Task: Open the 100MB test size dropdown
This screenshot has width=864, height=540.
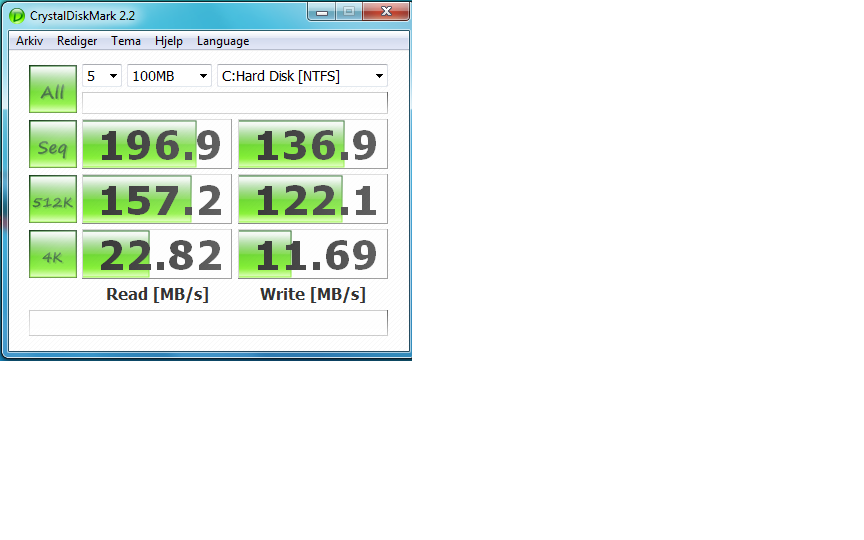Action: pos(169,76)
